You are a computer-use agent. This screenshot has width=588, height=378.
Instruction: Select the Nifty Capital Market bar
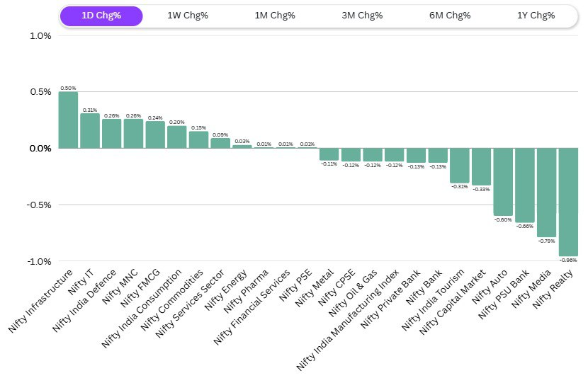coord(482,167)
